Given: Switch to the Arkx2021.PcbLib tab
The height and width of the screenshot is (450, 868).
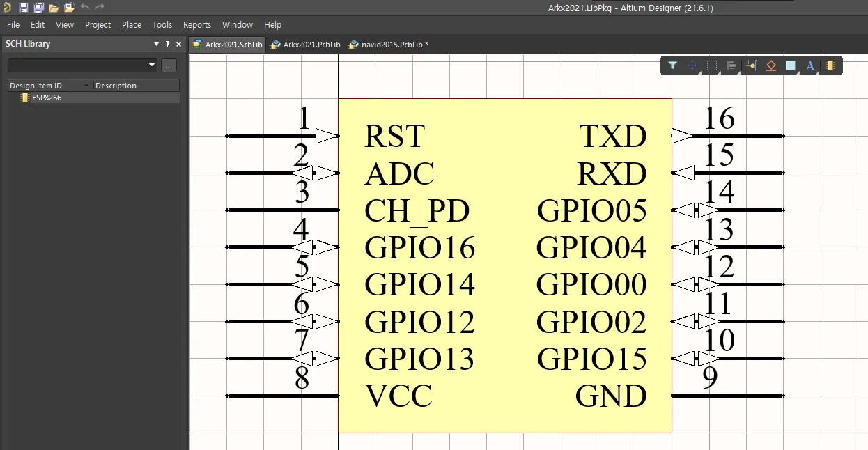Looking at the screenshot, I should (x=306, y=44).
